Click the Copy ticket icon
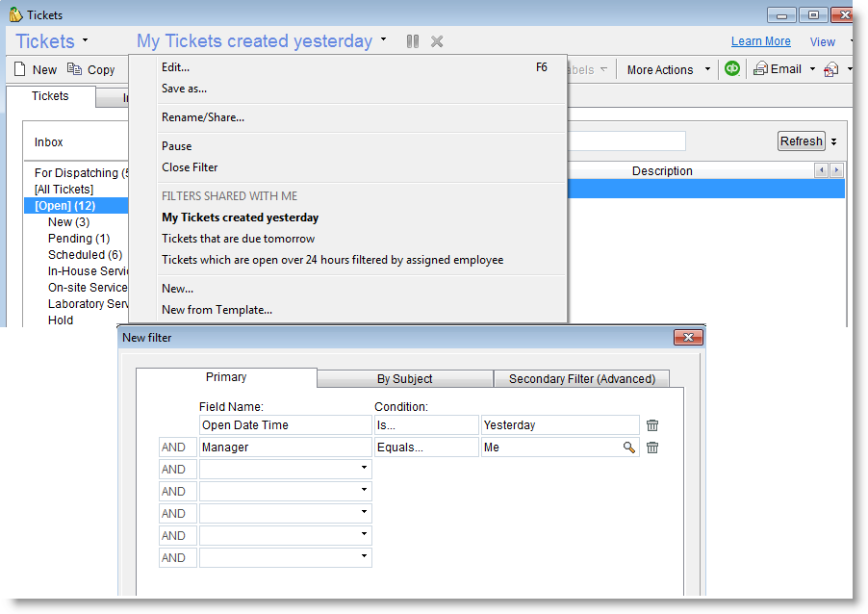This screenshot has width=868, height=614. coord(74,69)
